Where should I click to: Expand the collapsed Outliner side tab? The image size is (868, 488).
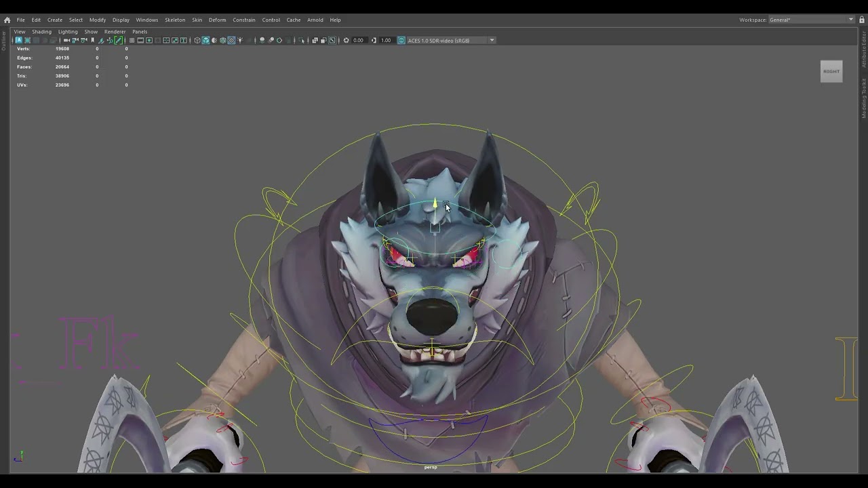pos(3,41)
